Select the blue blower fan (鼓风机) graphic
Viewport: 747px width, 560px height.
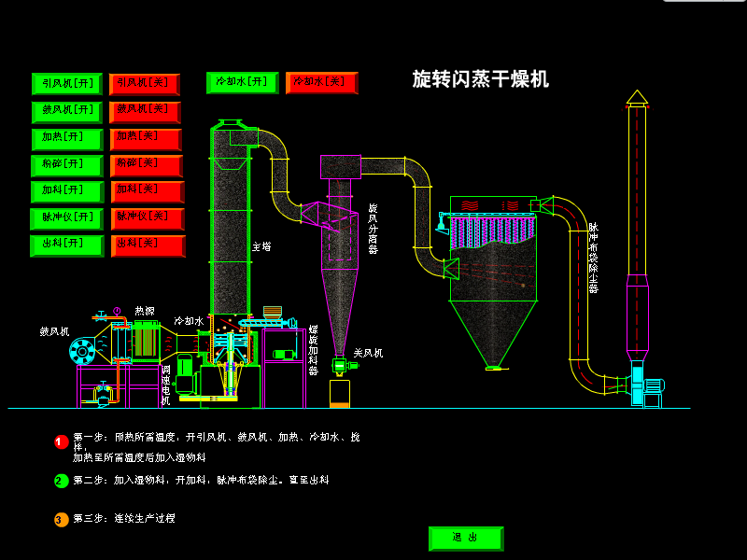[82, 351]
